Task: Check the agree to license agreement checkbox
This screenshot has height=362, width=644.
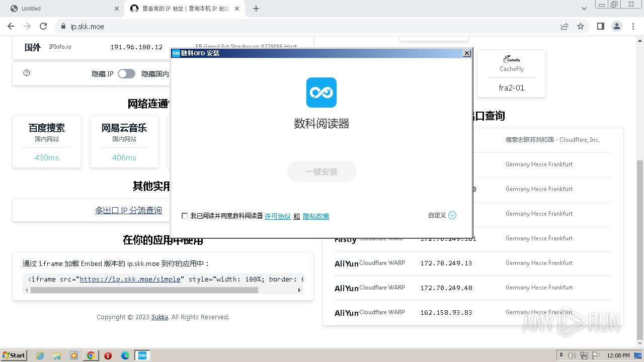Action: [185, 216]
